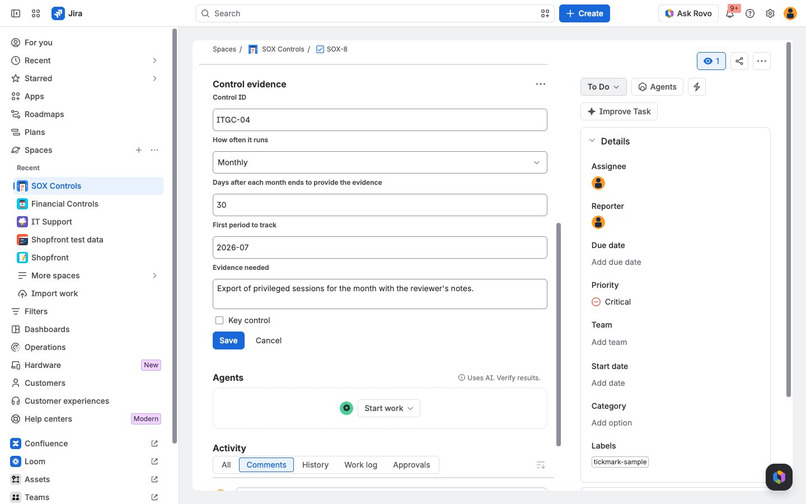Click the activity sort order icon
This screenshot has width=806, height=504.
[x=540, y=465]
